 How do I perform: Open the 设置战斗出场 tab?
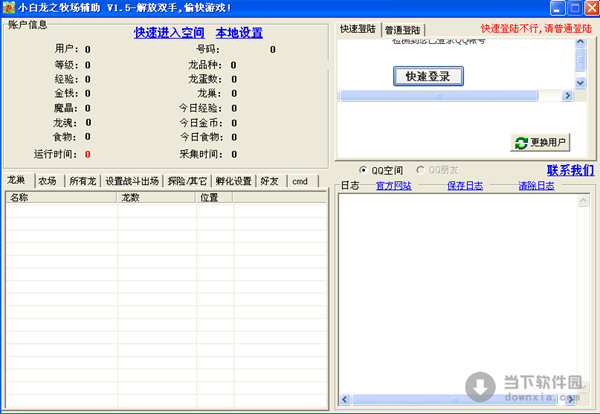pos(131,181)
